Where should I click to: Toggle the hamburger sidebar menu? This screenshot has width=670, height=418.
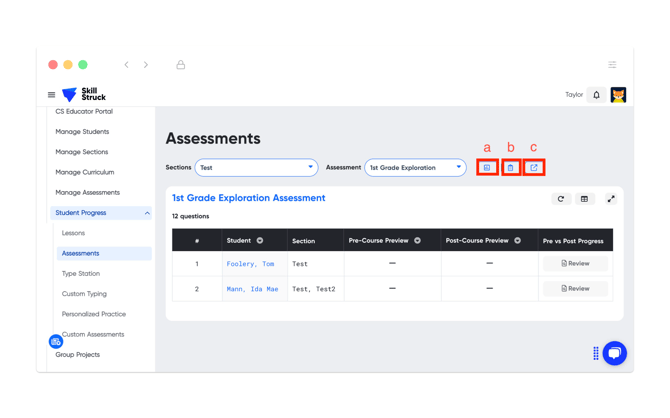pos(52,95)
